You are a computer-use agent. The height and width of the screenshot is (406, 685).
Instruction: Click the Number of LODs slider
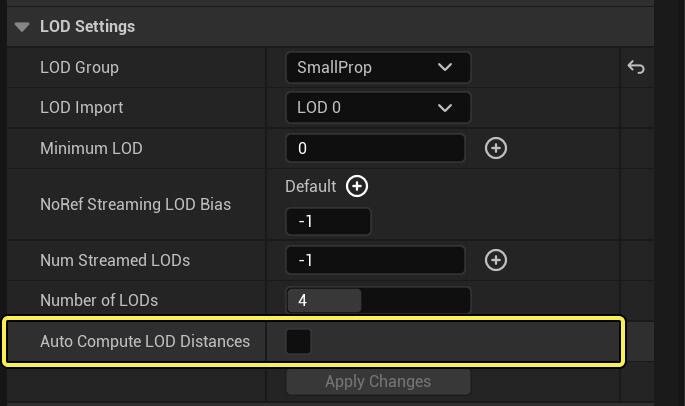377,300
